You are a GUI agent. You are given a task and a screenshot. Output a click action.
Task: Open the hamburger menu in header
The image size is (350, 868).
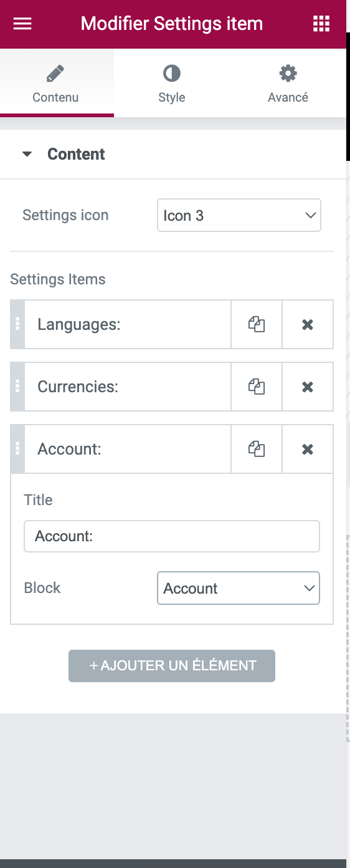coord(22,24)
